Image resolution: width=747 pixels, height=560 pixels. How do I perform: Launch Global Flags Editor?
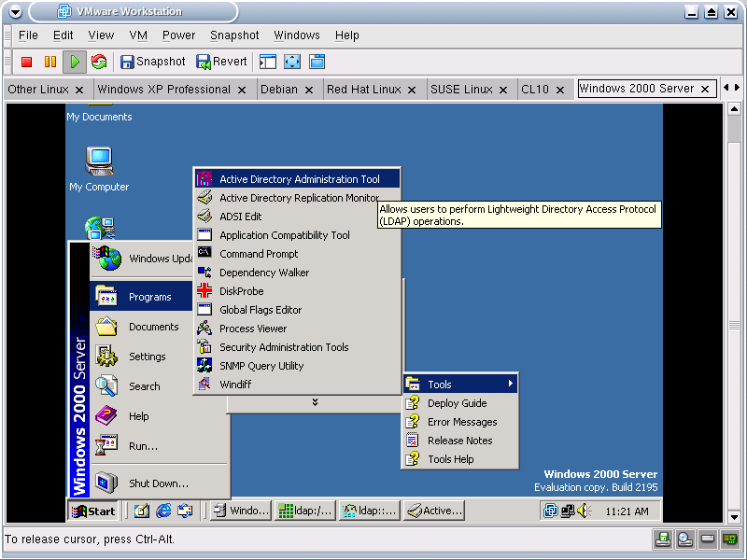coord(298,310)
